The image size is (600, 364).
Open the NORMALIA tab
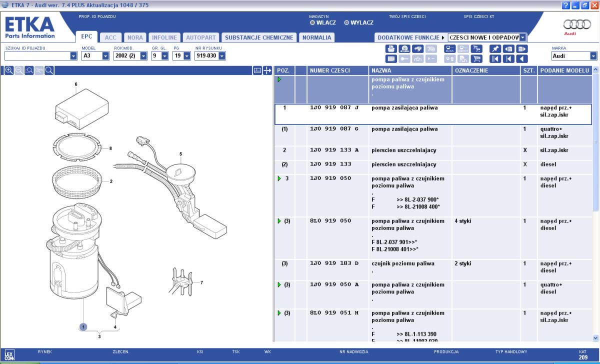click(x=317, y=37)
